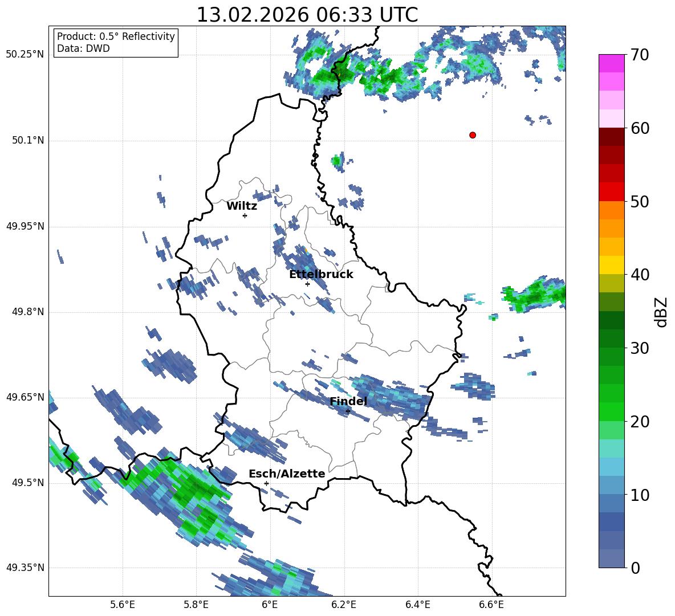Click the Wiltz city label

point(242,206)
